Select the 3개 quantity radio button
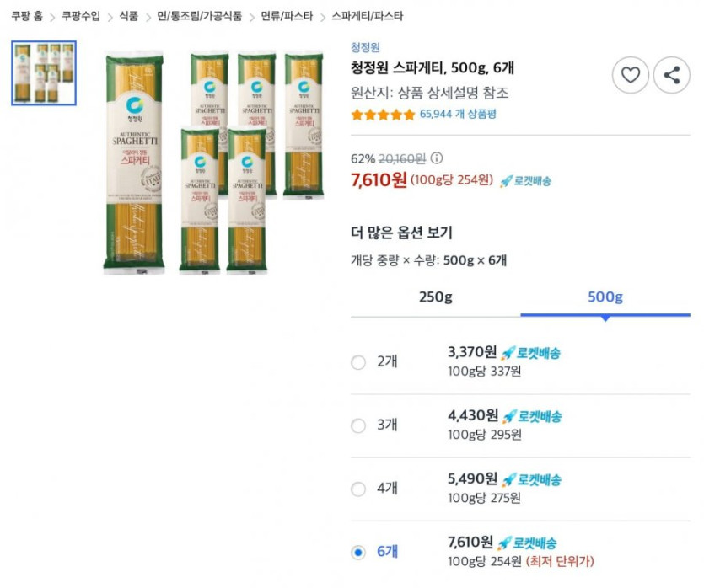The width and height of the screenshot is (704, 588). [x=358, y=425]
